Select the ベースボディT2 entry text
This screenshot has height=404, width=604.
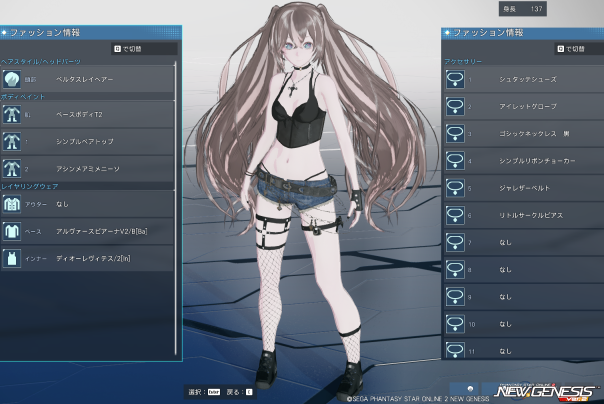click(79, 114)
